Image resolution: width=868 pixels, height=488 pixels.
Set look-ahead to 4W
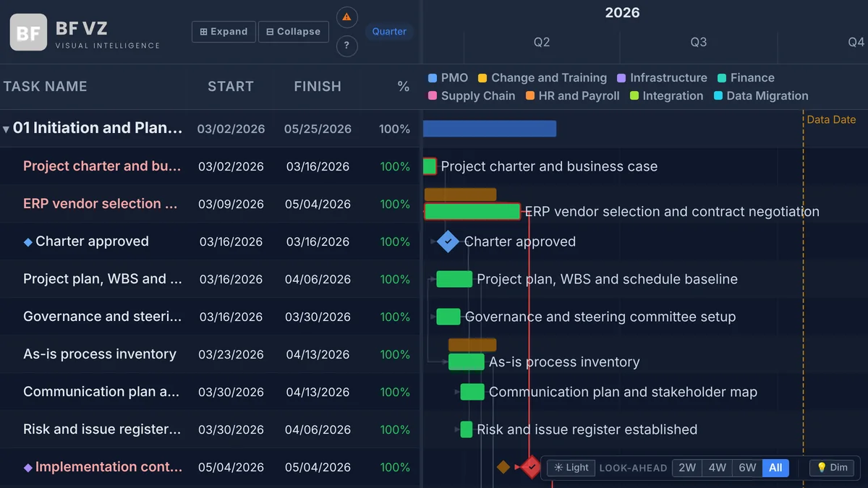pyautogui.click(x=718, y=468)
